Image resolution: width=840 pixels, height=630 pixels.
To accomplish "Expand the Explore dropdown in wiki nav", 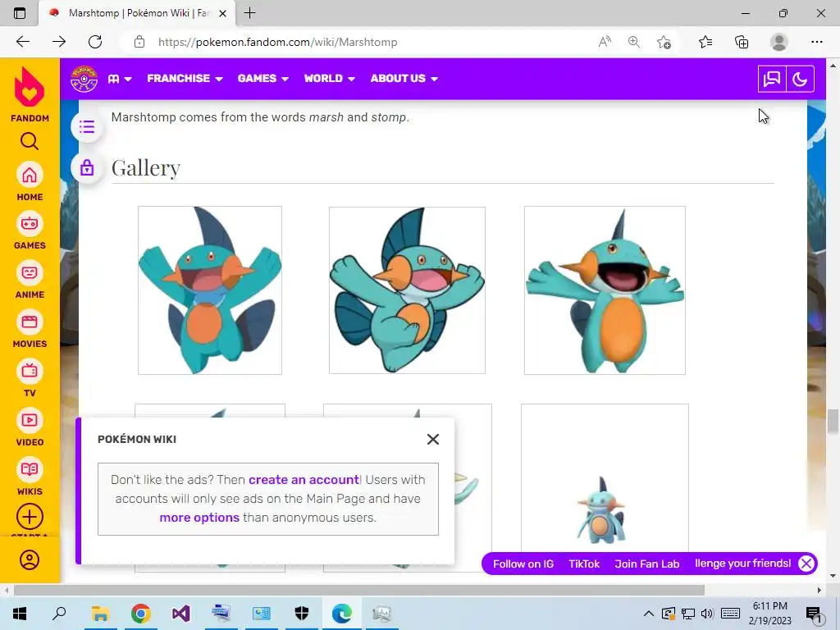I will (x=120, y=79).
